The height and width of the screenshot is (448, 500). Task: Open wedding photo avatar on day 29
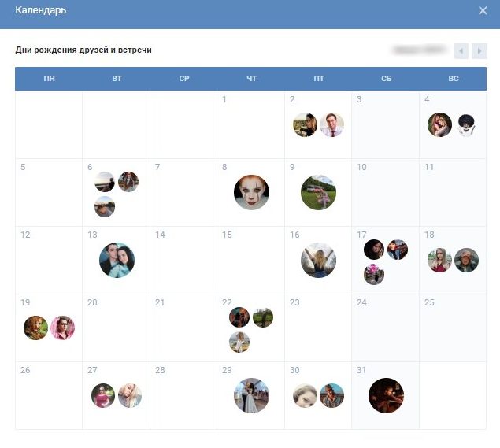click(x=251, y=395)
